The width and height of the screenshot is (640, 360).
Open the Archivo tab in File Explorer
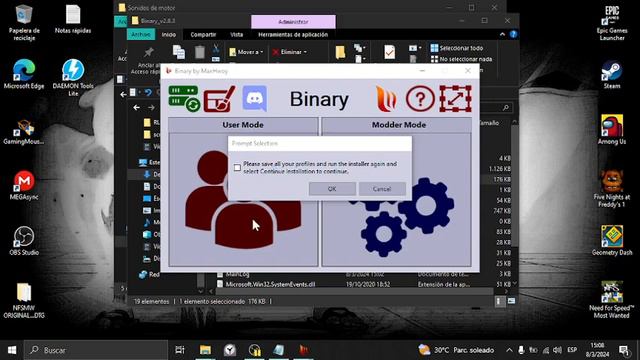(x=141, y=35)
